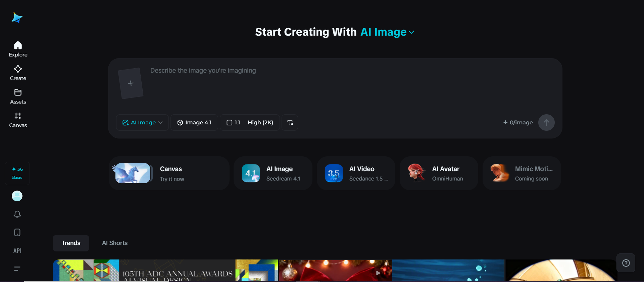The image size is (644, 282).
Task: Open the Mimic Motion Coming soon card
Action: click(x=522, y=173)
